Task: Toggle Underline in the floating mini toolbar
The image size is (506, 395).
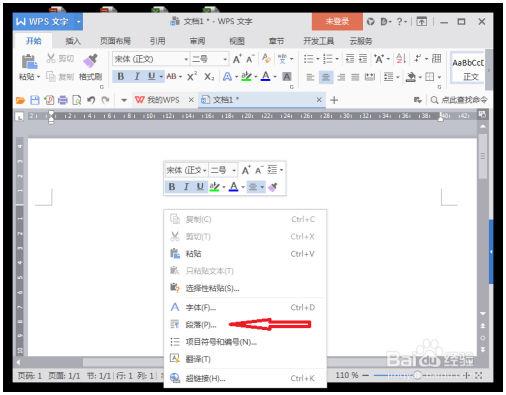Action: point(200,187)
